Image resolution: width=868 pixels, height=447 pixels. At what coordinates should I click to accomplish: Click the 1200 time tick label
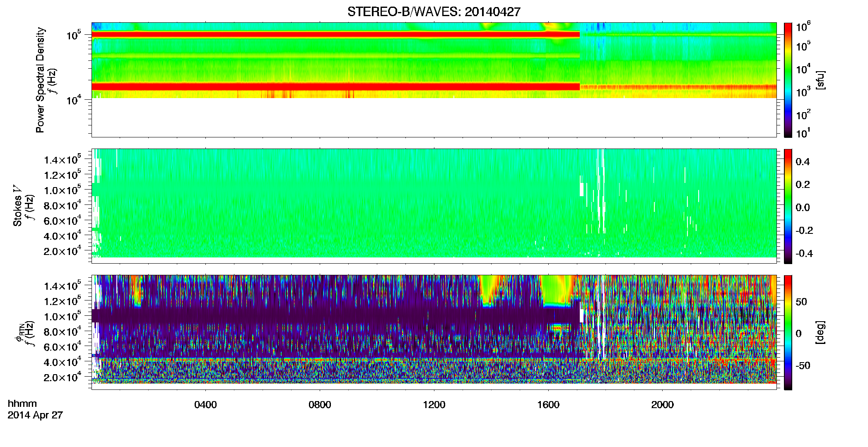click(x=434, y=405)
